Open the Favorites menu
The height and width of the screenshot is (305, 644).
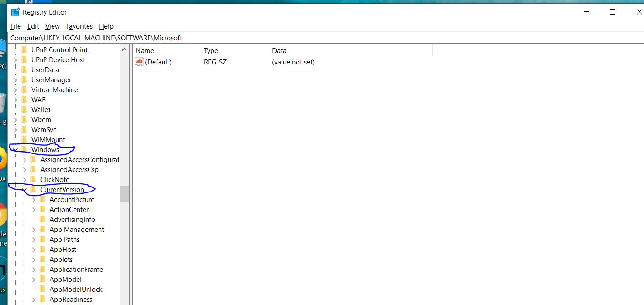point(79,26)
